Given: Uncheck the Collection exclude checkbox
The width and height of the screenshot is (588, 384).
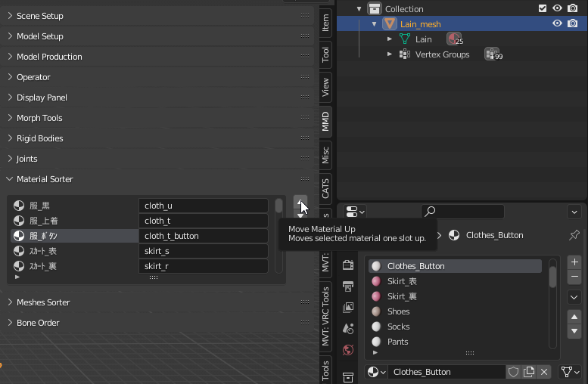Looking at the screenshot, I should (x=542, y=8).
